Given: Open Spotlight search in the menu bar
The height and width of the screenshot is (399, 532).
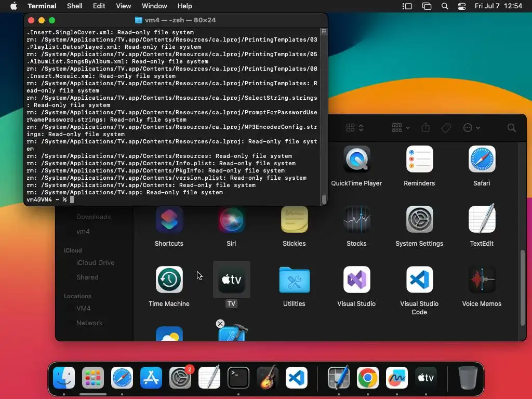Looking at the screenshot, I should tap(445, 6).
